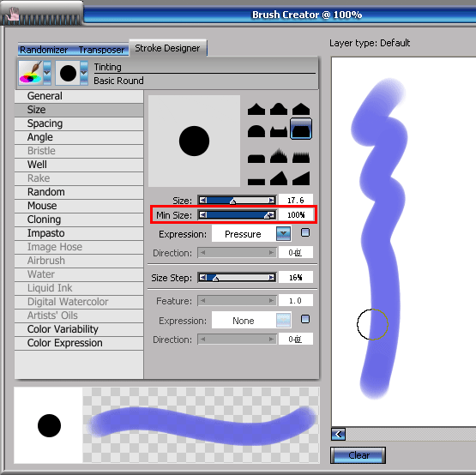Image resolution: width=476 pixels, height=475 pixels.
Task: Click the Basic Round brush variant icon
Action: tap(68, 73)
